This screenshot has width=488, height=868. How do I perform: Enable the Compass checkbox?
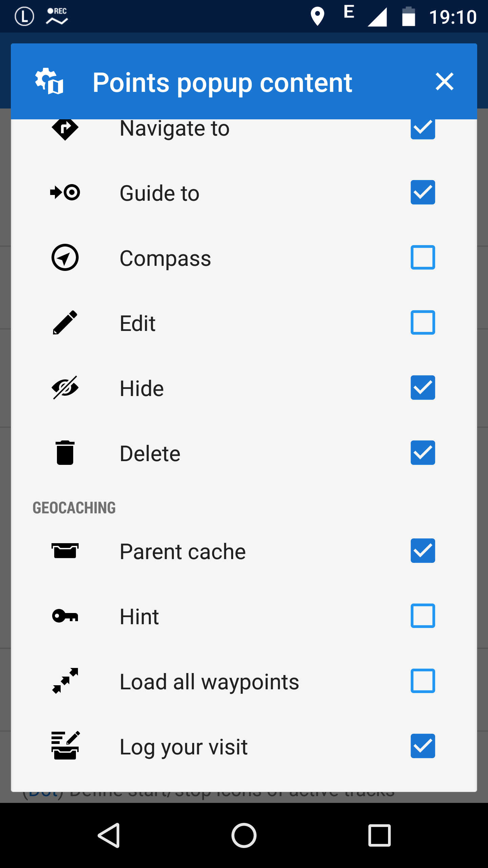coord(423,257)
